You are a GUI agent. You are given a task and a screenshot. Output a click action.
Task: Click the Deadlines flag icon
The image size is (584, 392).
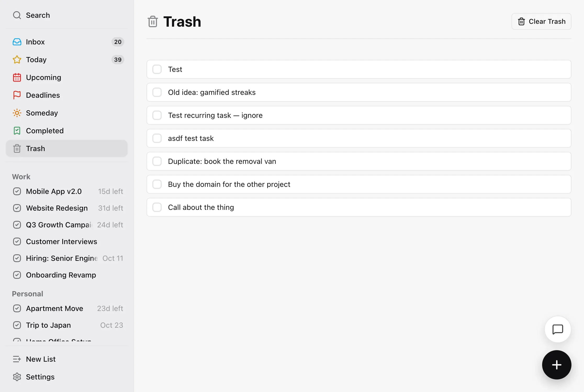[x=17, y=95]
